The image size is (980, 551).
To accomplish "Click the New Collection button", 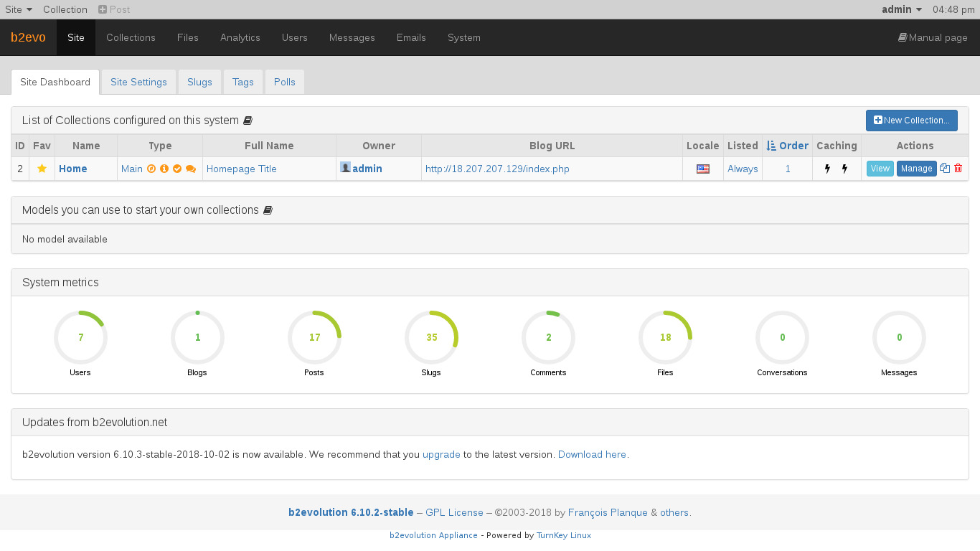I will 911,121.
